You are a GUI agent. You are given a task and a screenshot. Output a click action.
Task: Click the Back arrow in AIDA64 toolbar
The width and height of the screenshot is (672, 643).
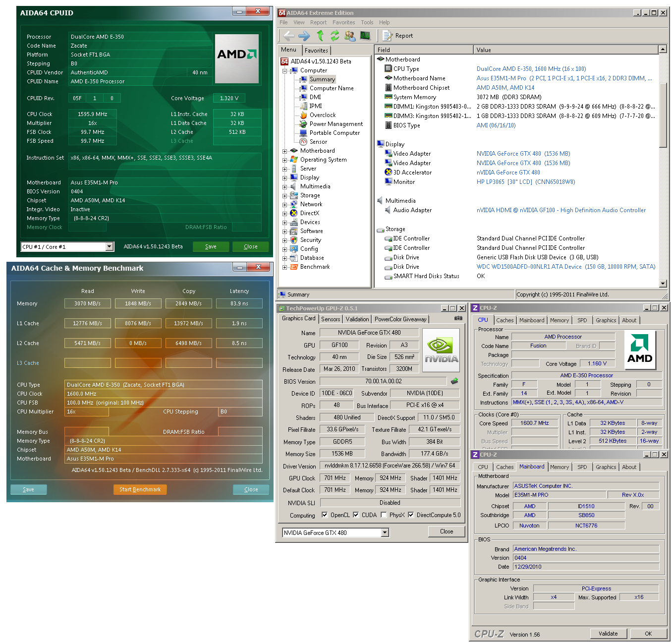tap(289, 36)
